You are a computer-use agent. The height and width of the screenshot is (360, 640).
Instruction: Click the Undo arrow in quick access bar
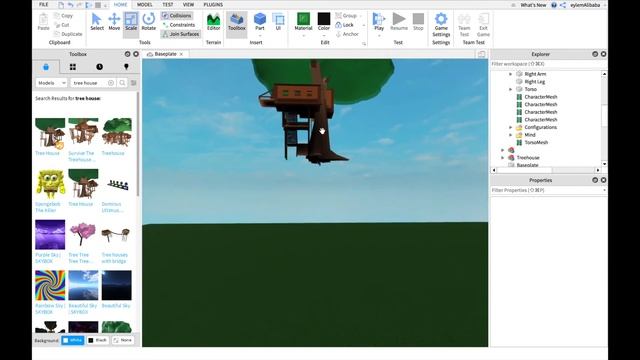(x=70, y=5)
